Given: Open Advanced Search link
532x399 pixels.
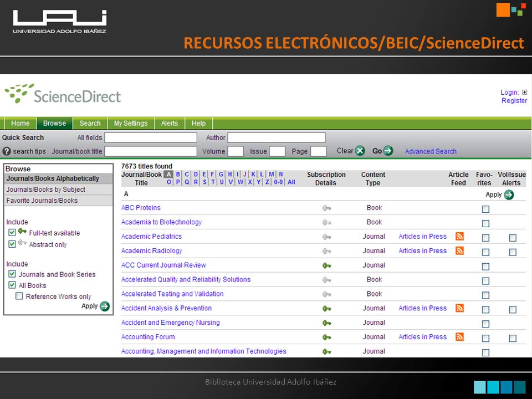Looking at the screenshot, I should coord(431,151).
